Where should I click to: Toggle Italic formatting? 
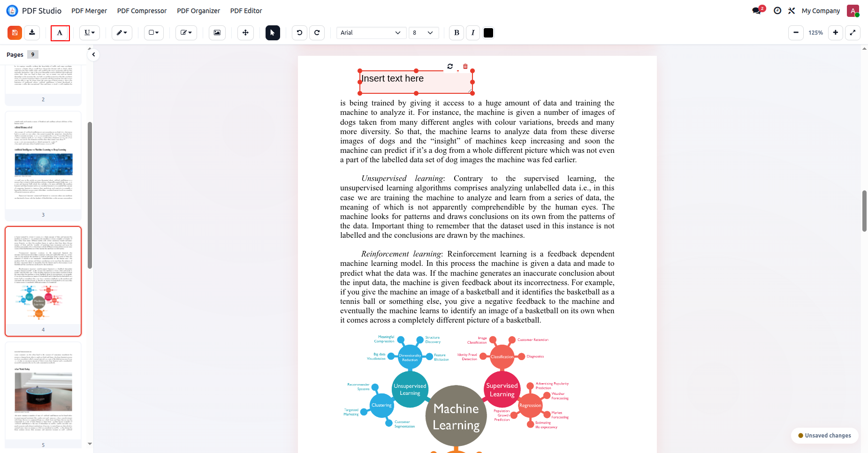point(473,33)
